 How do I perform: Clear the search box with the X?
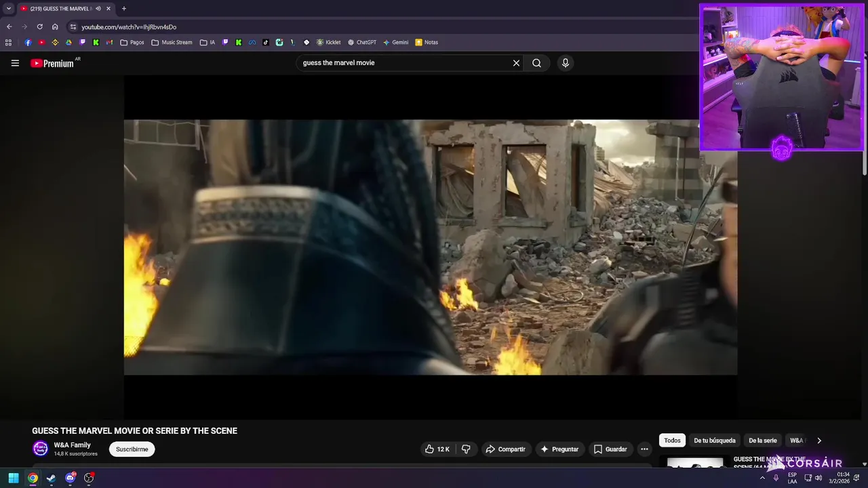[x=516, y=63]
